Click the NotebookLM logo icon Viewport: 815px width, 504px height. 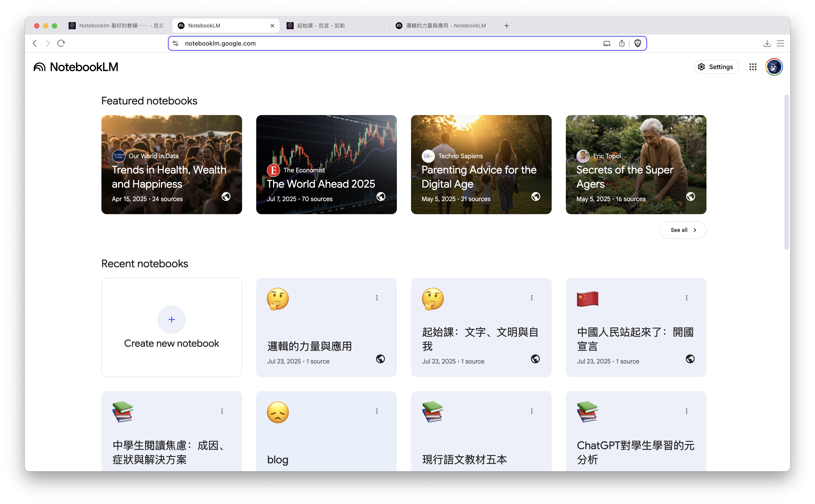click(x=39, y=67)
